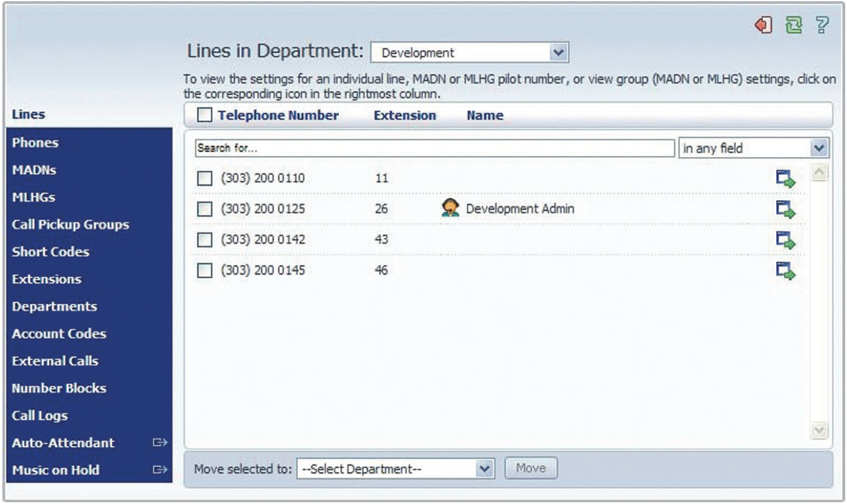Click the name Development Admin
Viewport: 847px width, 504px height.
pyautogui.click(x=520, y=209)
